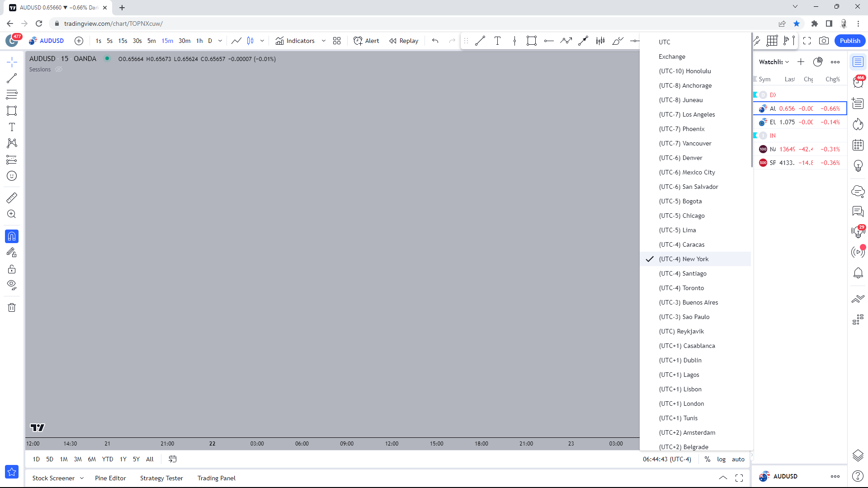Expand Stock Screener dropdown chevron
Viewport: 868px width, 488px height.
tap(82, 478)
